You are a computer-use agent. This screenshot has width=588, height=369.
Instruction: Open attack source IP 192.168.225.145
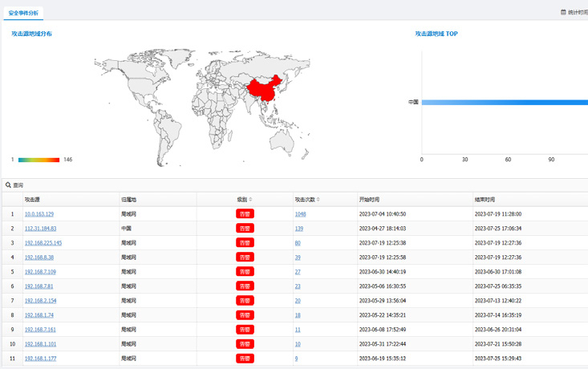point(43,243)
